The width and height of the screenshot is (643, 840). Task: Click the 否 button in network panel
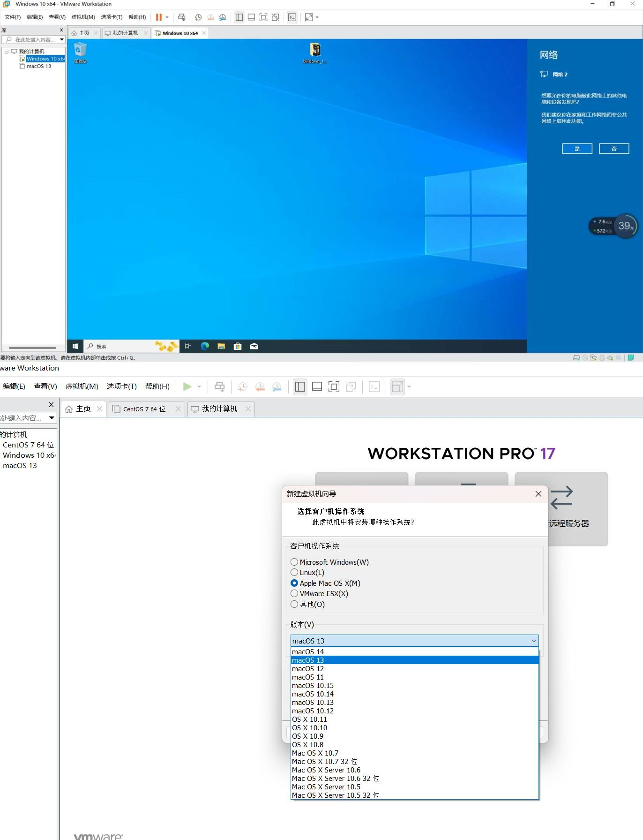[x=613, y=149]
